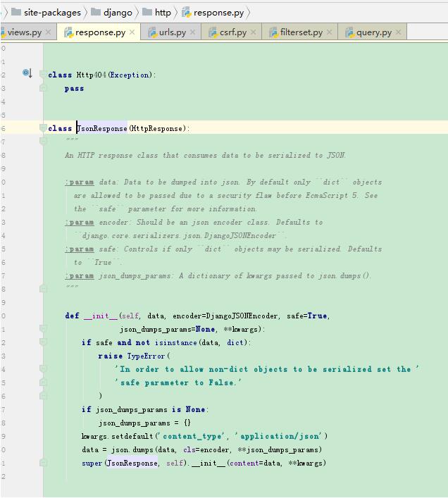Click 'json_dumps_params = {}' assignment line
The height and width of the screenshot is (498, 448).
click(x=144, y=423)
